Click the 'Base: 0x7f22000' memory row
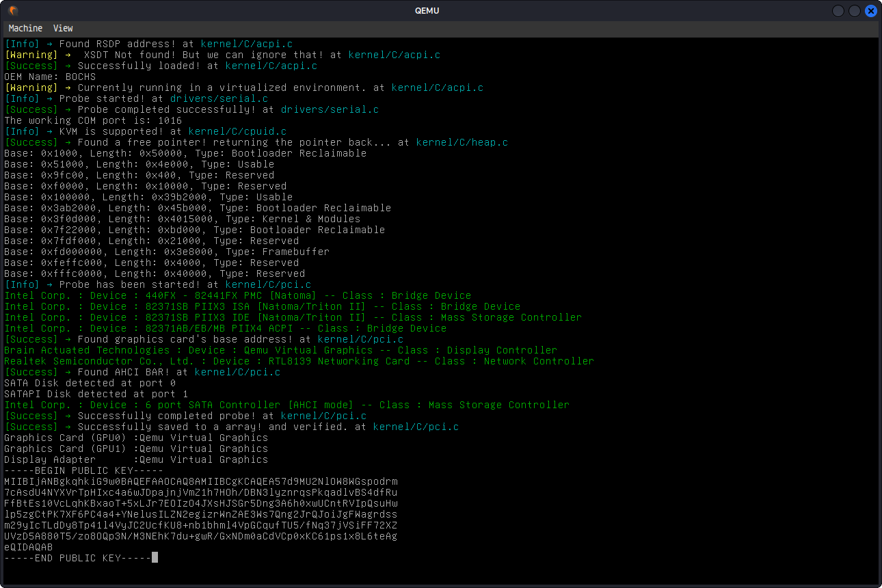882x588 pixels. tap(195, 230)
